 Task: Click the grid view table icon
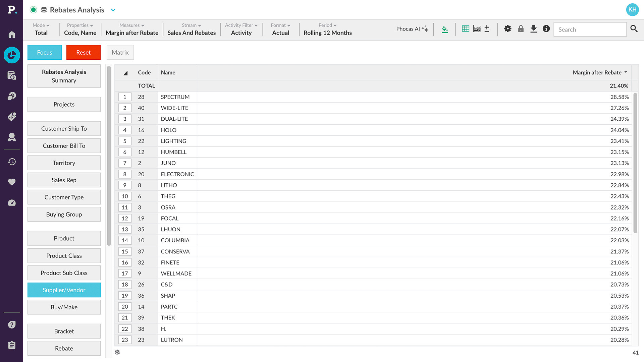tap(465, 29)
